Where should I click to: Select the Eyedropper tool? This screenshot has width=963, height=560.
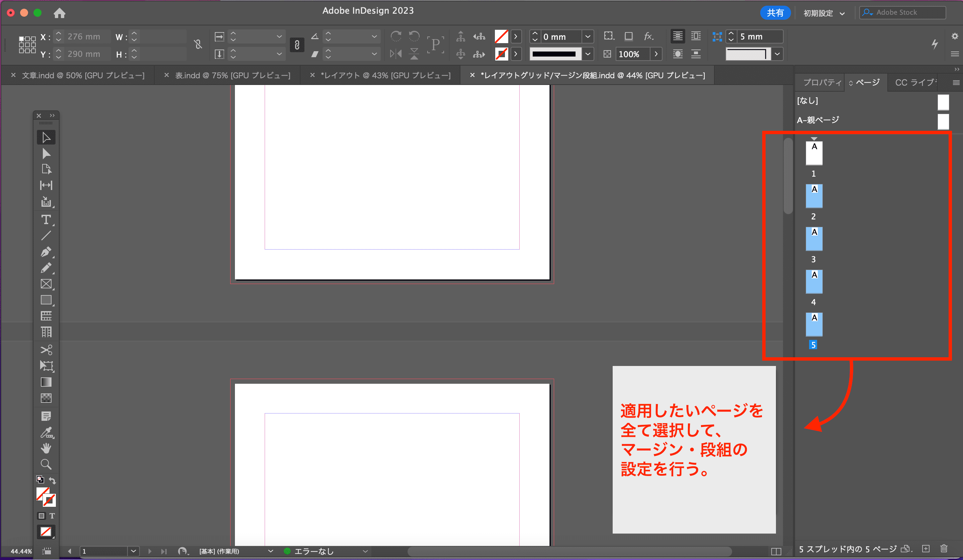[x=47, y=433]
